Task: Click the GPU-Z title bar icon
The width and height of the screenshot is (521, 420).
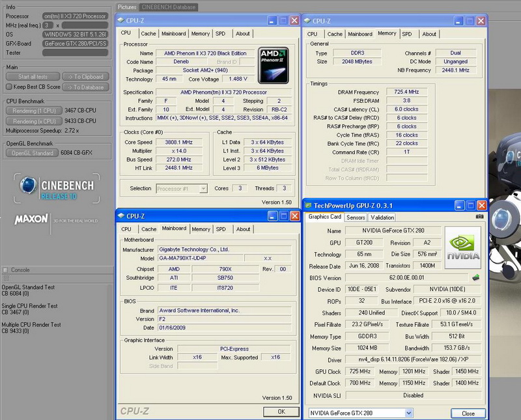Action: pos(310,204)
